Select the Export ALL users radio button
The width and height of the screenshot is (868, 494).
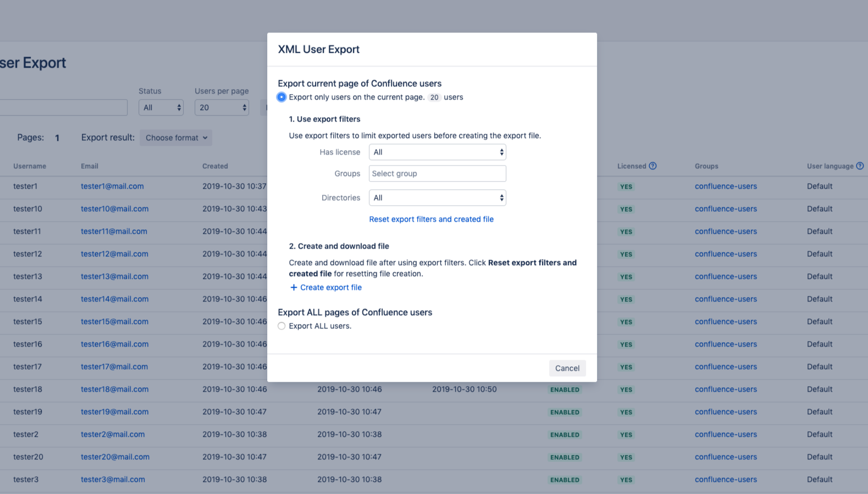pyautogui.click(x=281, y=326)
